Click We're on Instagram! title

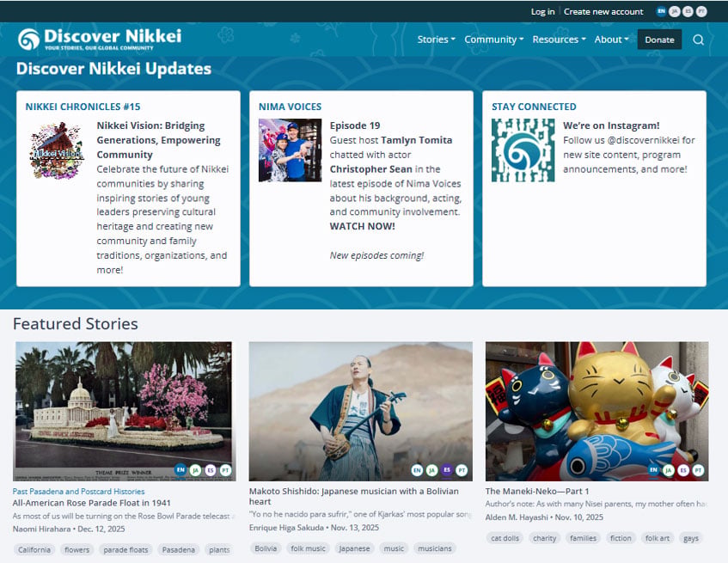(611, 125)
